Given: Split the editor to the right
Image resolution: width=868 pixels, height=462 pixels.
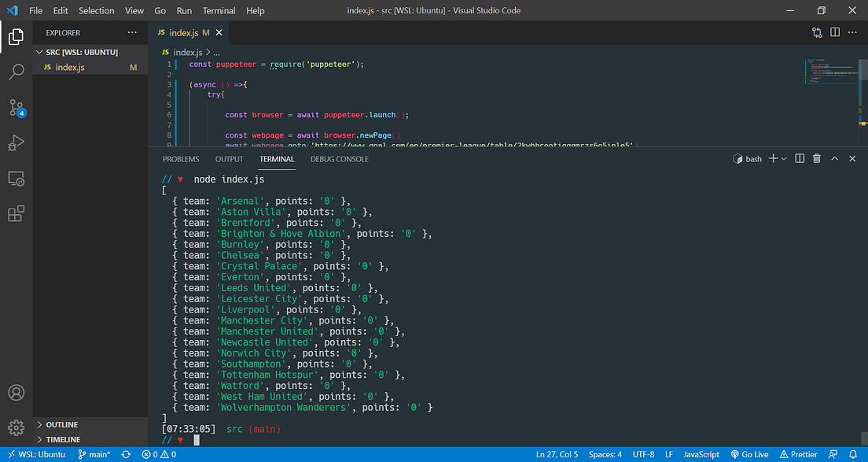Looking at the screenshot, I should tap(835, 33).
